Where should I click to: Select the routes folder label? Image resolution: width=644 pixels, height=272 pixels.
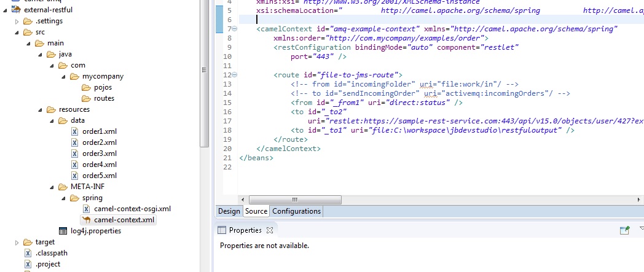click(x=104, y=98)
